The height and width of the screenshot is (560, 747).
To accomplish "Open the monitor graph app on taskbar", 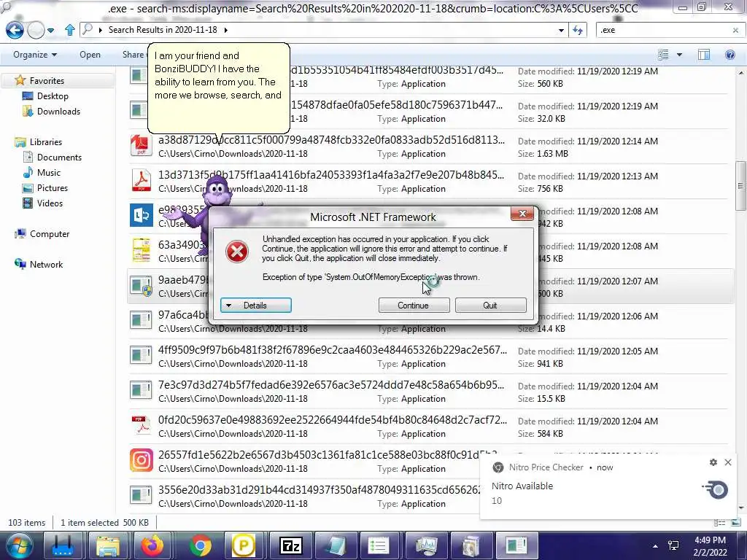I will [426, 545].
